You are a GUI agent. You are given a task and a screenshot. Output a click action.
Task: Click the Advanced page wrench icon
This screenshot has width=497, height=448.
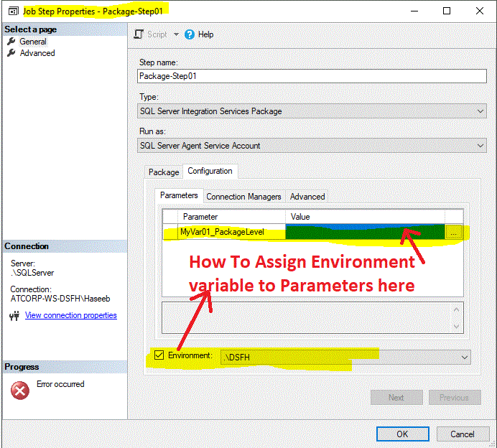[x=11, y=52]
